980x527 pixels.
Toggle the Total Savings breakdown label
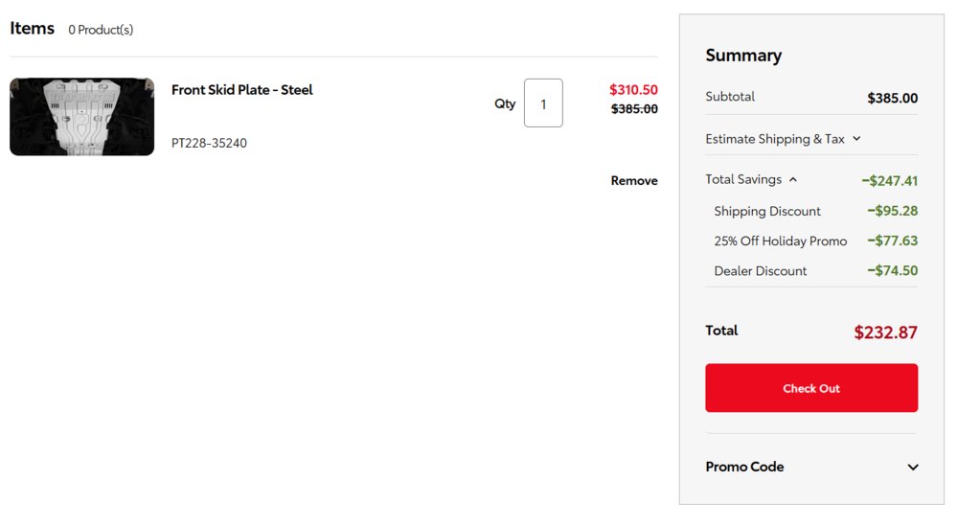tap(743, 179)
